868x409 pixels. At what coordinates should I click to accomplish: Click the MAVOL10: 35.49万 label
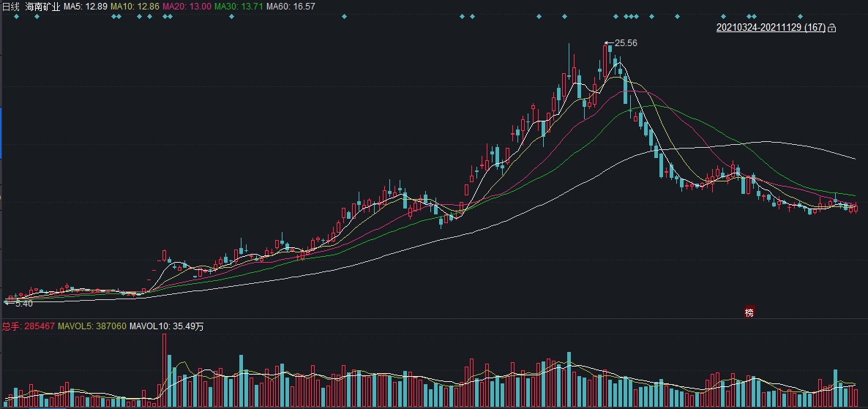point(167,326)
